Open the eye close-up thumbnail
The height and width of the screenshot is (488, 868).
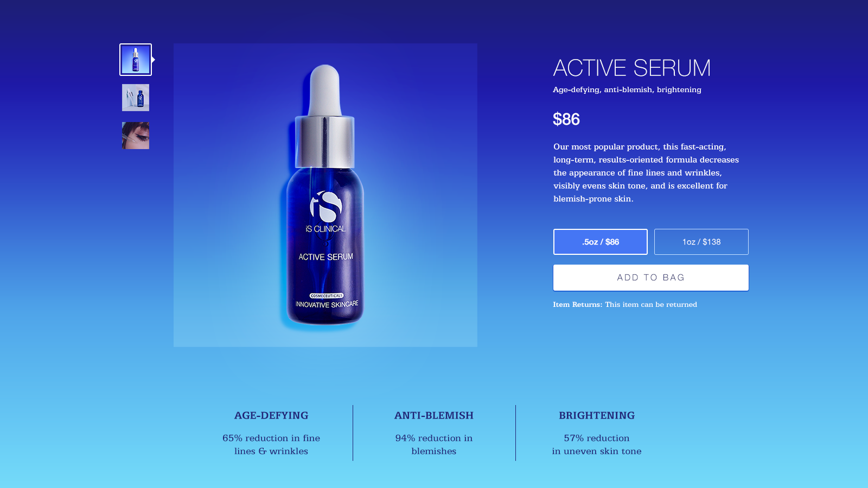tap(136, 136)
